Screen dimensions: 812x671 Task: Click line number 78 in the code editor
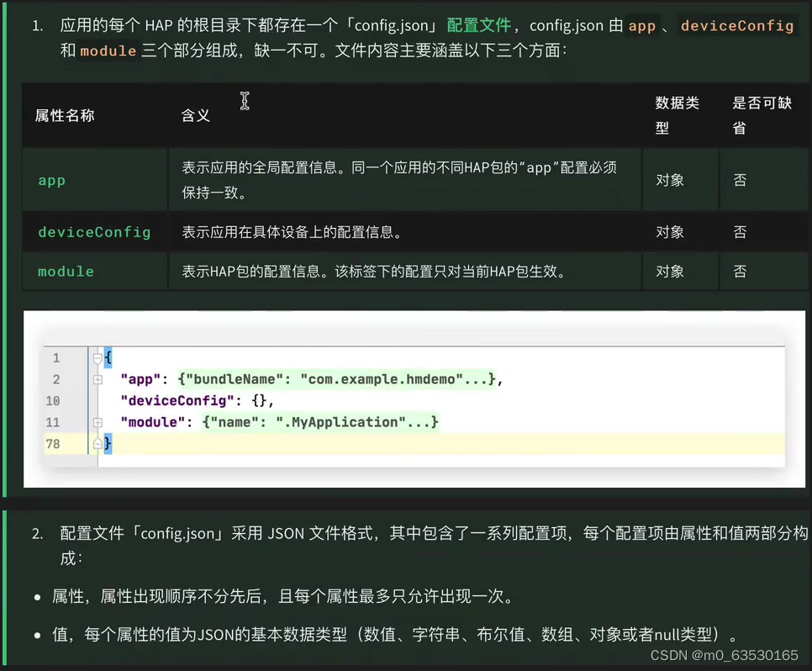[54, 444]
